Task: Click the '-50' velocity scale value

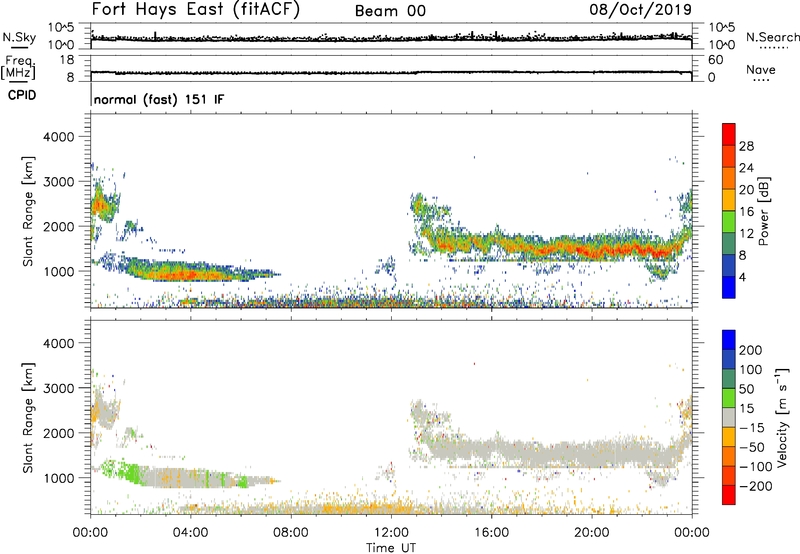Action: 752,447
